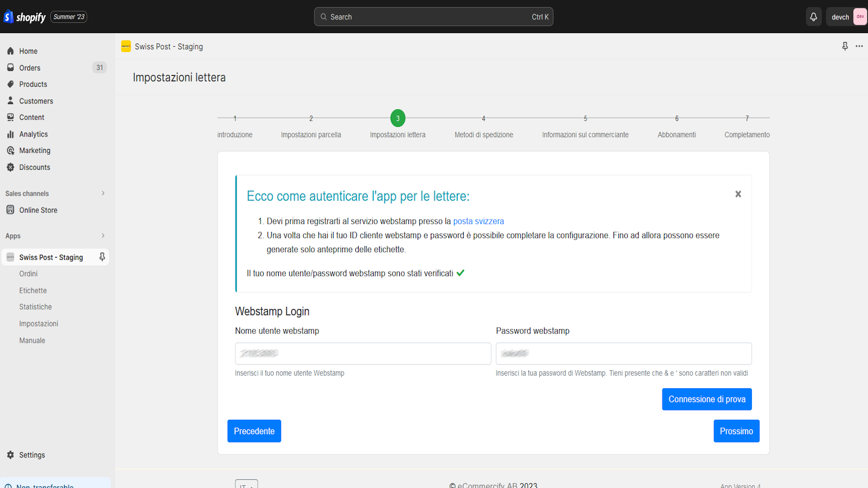
Task: Go to step 5 Informazioni sul commerciante
Action: [x=585, y=126]
